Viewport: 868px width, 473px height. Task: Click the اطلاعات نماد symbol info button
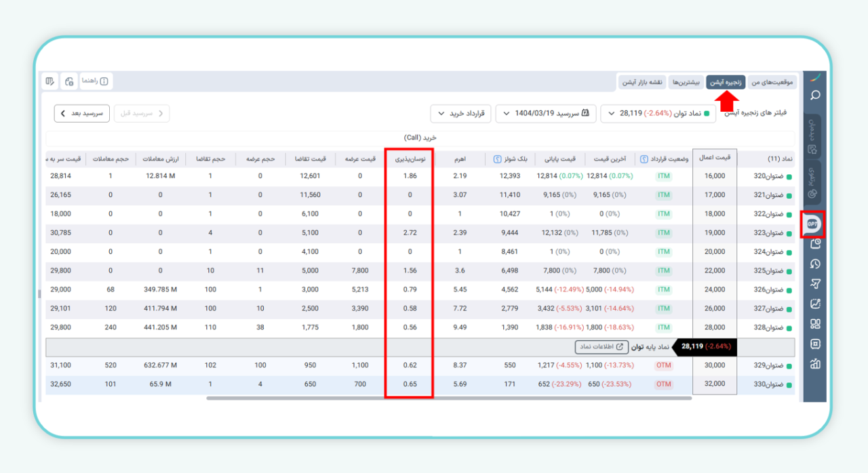click(x=601, y=347)
